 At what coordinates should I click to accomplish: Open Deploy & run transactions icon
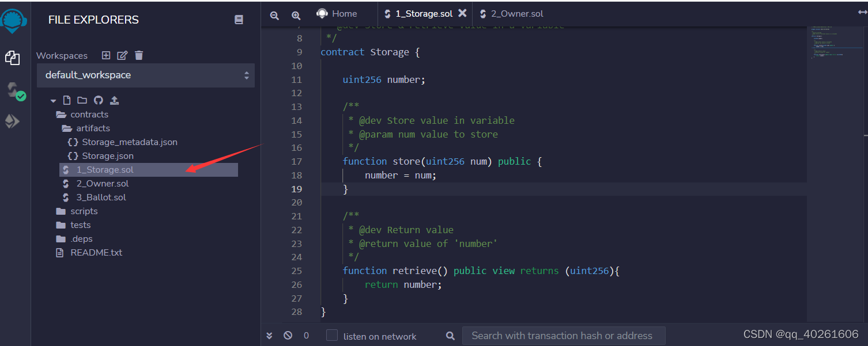click(13, 121)
